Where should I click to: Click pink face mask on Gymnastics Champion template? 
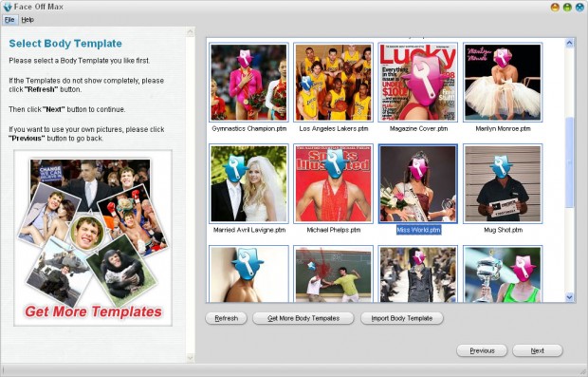[245, 58]
